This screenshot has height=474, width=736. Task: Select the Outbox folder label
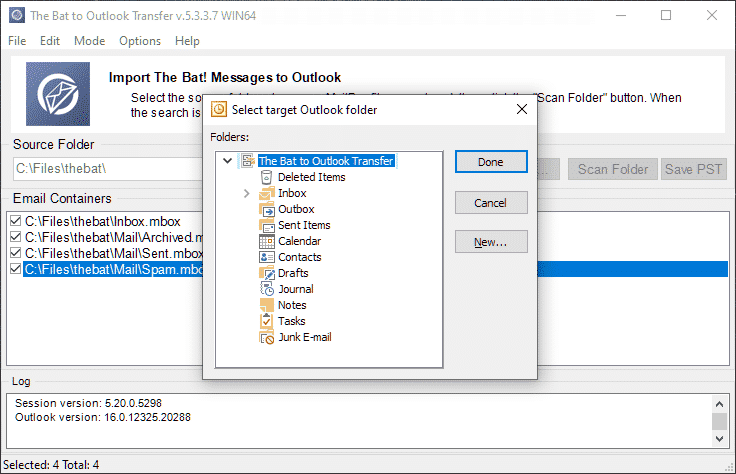(x=296, y=209)
